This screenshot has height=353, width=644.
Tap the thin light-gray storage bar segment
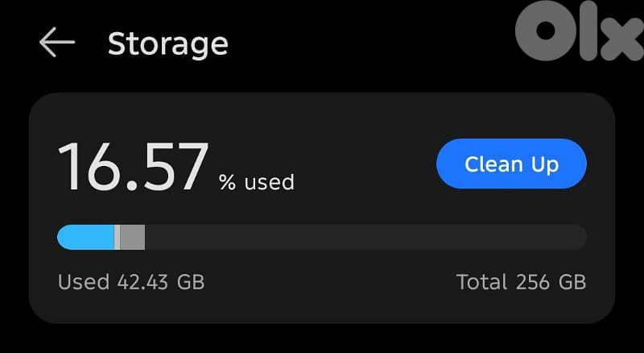point(118,237)
